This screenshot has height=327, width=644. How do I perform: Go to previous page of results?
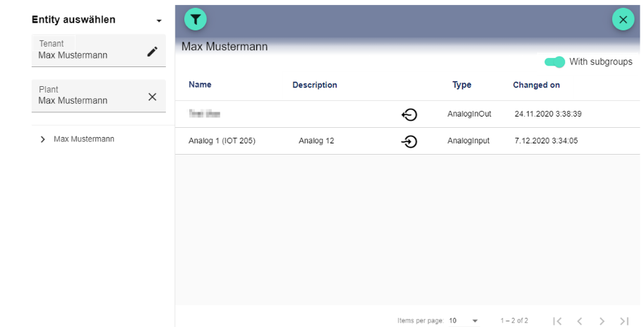pyautogui.click(x=580, y=321)
